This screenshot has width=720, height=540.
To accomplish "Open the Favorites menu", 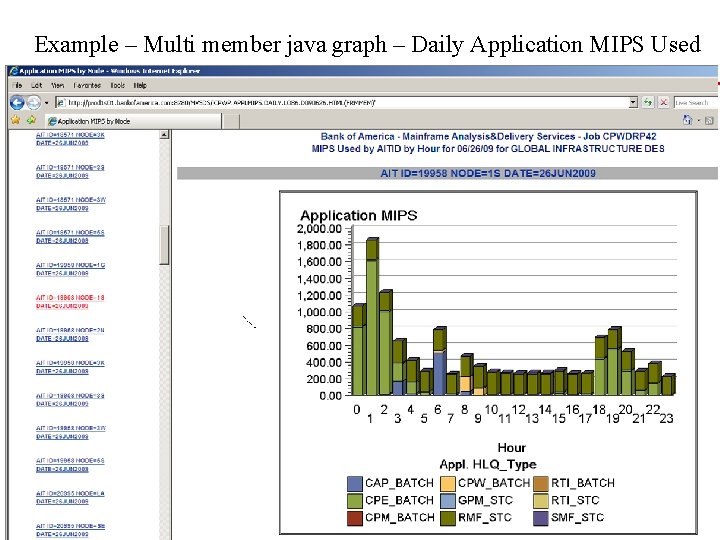I will pyautogui.click(x=87, y=85).
